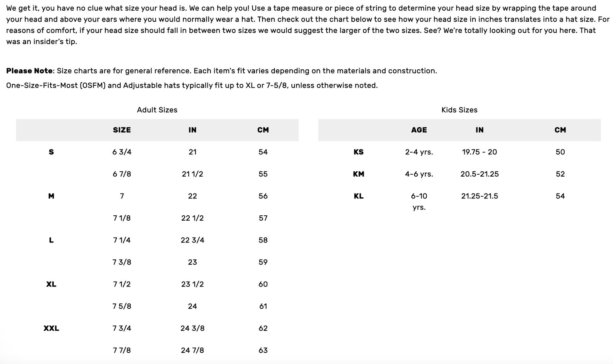
Task: Click the AGE column header
Action: (419, 130)
